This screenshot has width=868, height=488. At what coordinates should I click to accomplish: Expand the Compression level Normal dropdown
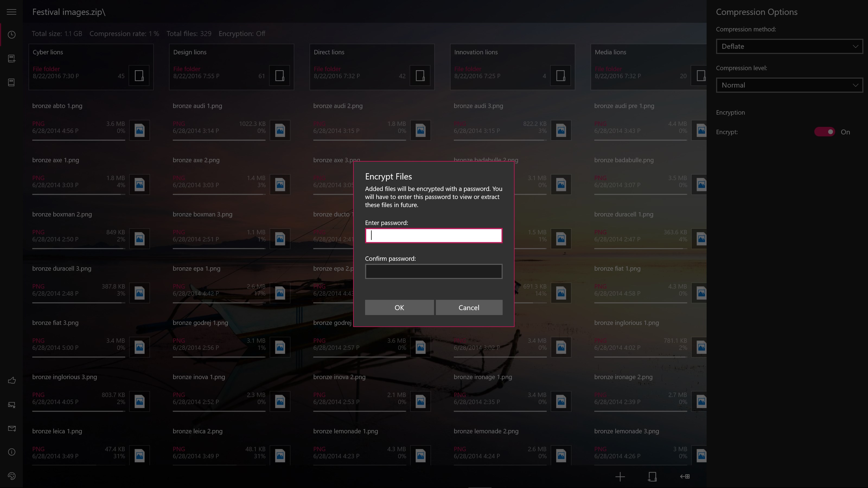click(789, 85)
